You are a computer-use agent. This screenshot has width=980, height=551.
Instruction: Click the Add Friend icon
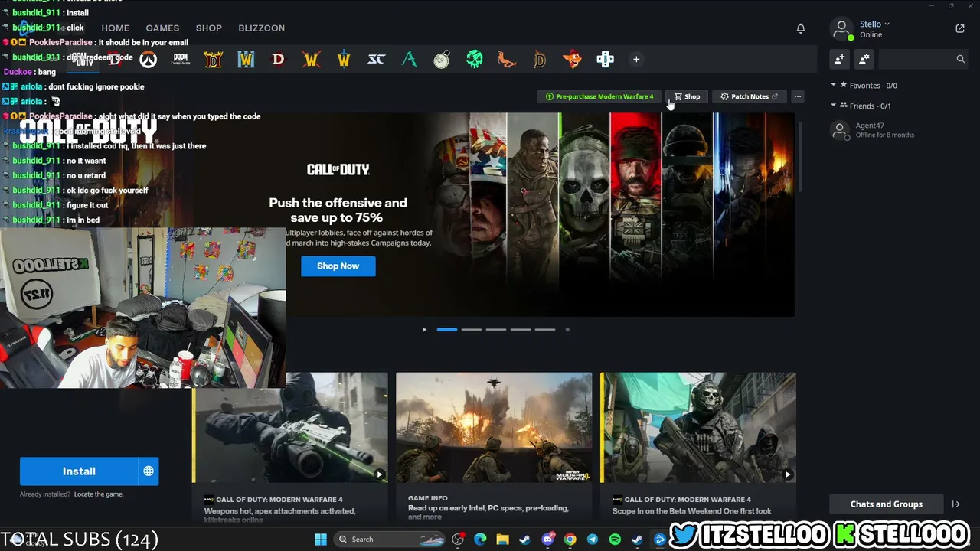click(840, 59)
